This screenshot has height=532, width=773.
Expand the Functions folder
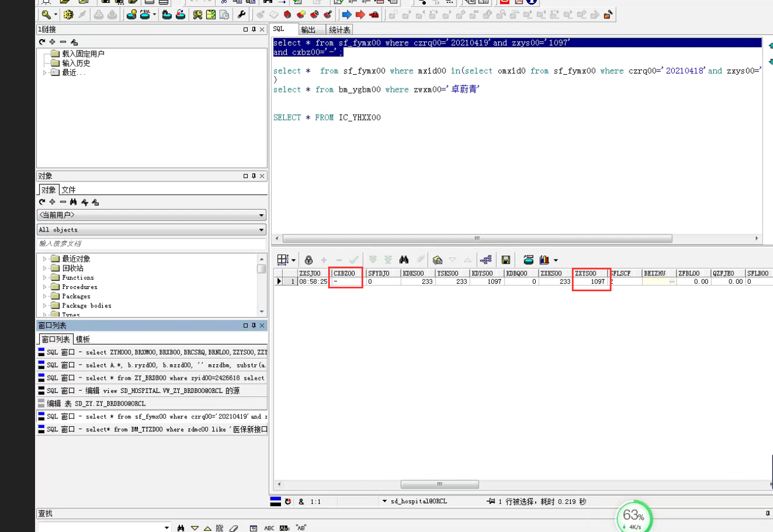click(45, 277)
